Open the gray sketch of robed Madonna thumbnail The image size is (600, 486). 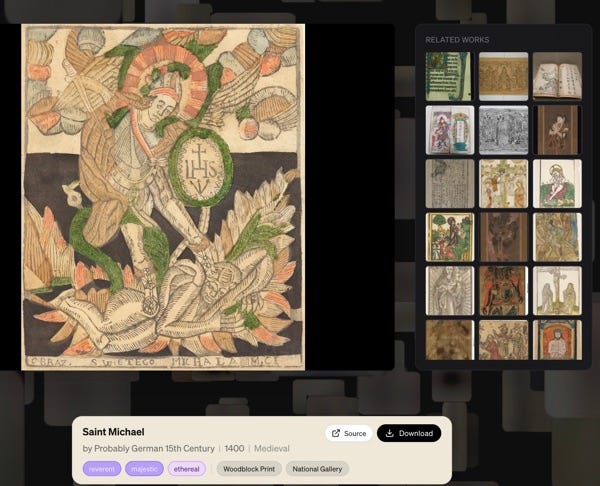point(450,291)
